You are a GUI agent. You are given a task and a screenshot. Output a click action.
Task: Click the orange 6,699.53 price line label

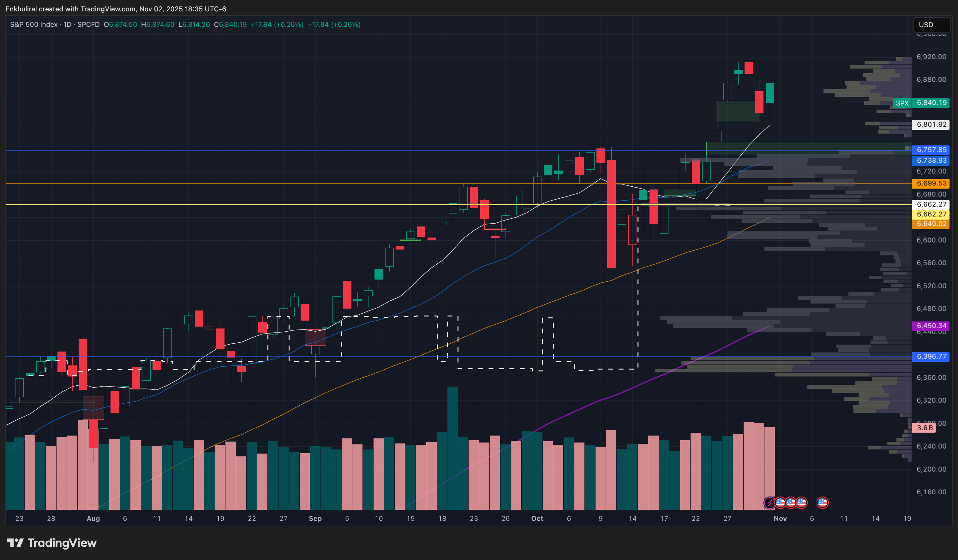tap(931, 183)
